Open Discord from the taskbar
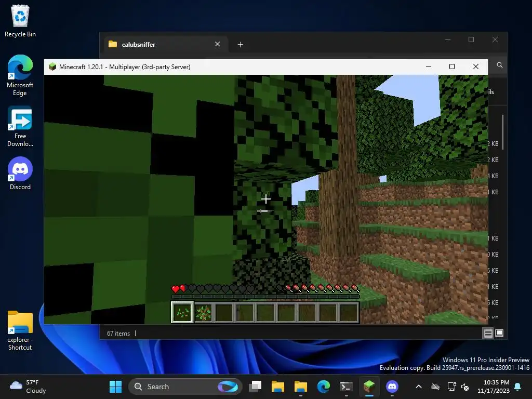This screenshot has width=532, height=399. point(392,387)
